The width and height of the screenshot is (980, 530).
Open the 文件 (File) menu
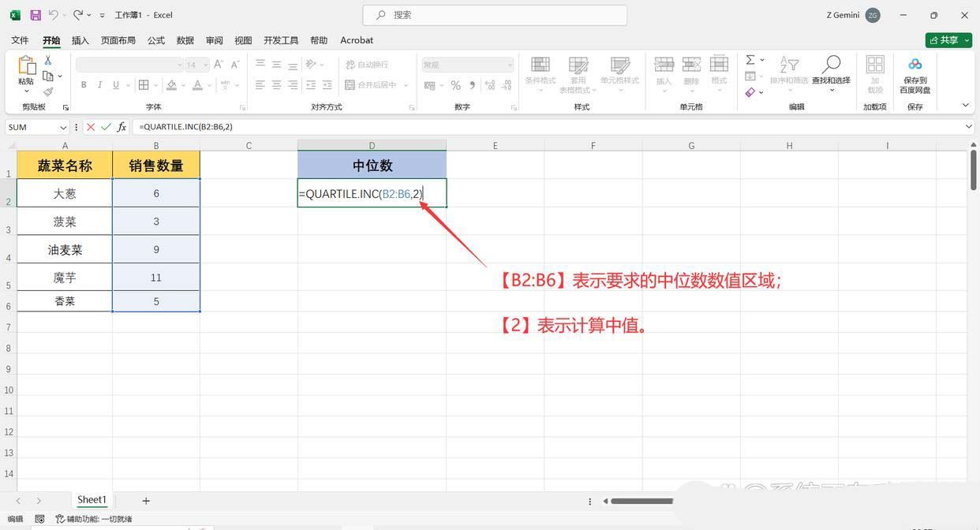click(20, 40)
